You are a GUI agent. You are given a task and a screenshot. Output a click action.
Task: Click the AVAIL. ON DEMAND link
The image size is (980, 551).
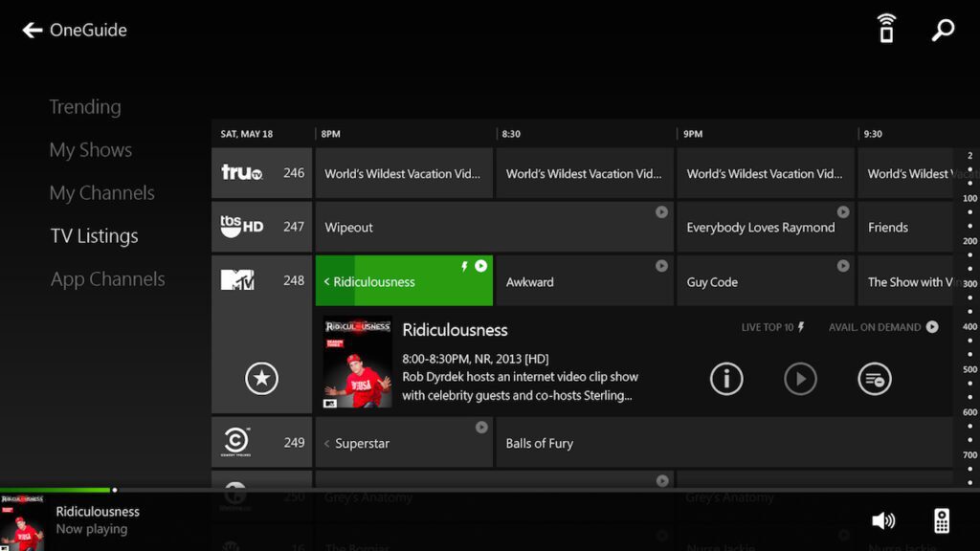tap(883, 327)
